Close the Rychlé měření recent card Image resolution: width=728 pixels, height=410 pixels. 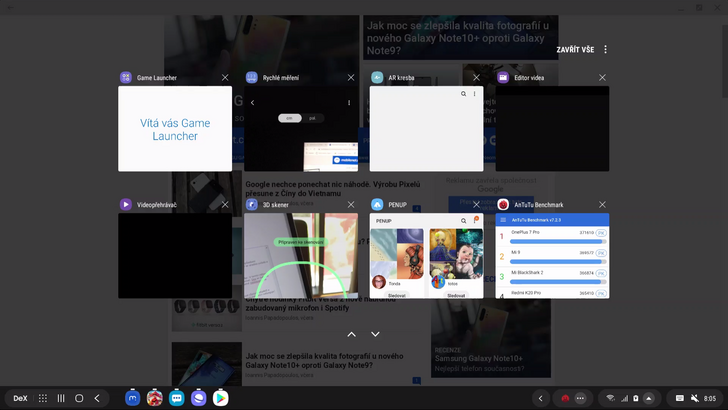pos(351,78)
